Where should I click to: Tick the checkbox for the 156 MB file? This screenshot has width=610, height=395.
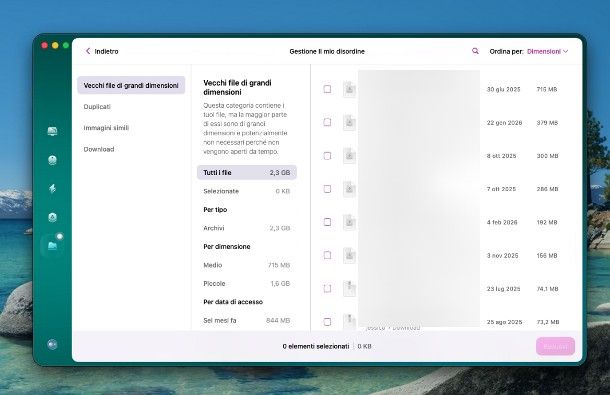coord(327,255)
